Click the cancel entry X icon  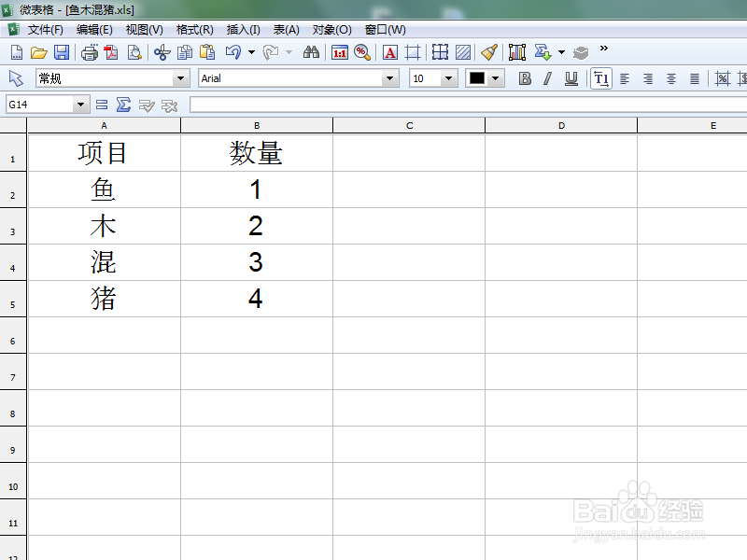pyautogui.click(x=169, y=105)
